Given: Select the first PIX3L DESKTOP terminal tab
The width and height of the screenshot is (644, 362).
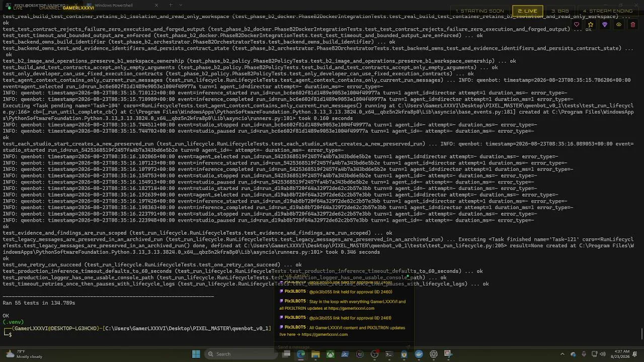Looking at the screenshot, I should pos(40,6).
